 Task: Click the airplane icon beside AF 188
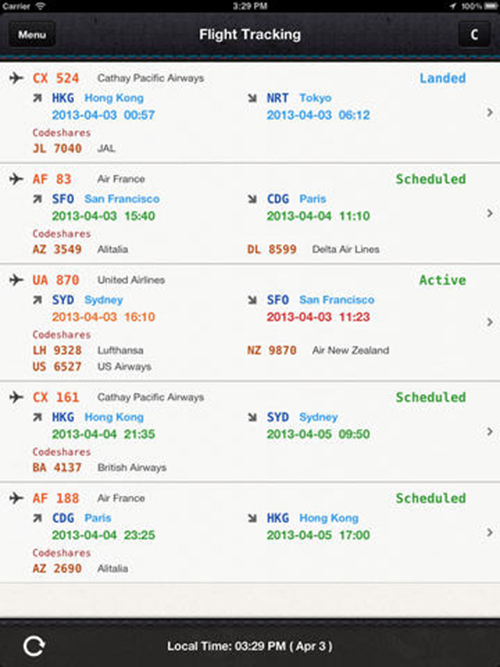point(16,498)
